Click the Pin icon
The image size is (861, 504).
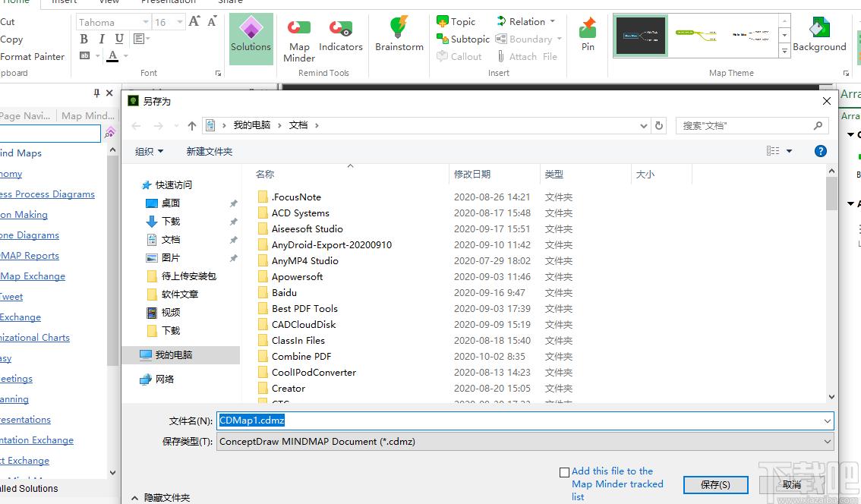tap(588, 34)
